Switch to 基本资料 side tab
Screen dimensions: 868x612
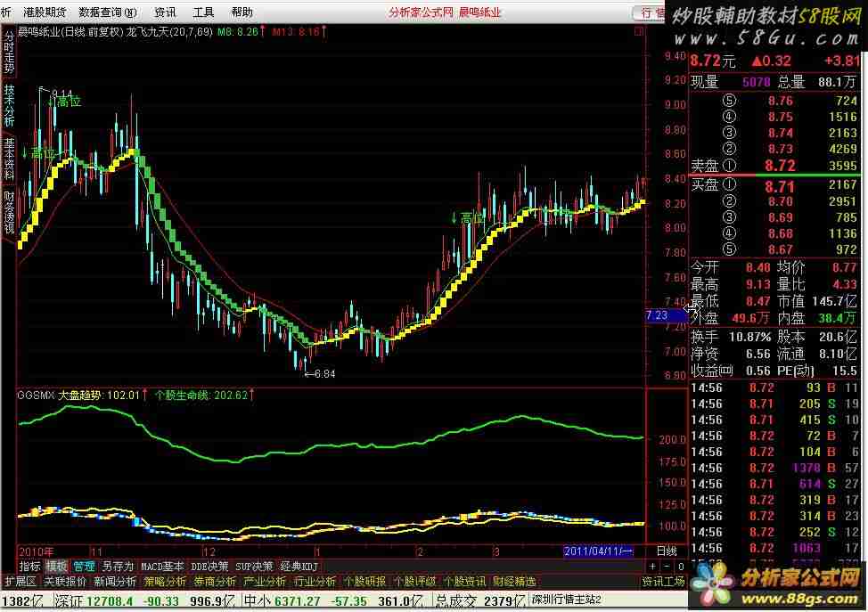[x=9, y=159]
